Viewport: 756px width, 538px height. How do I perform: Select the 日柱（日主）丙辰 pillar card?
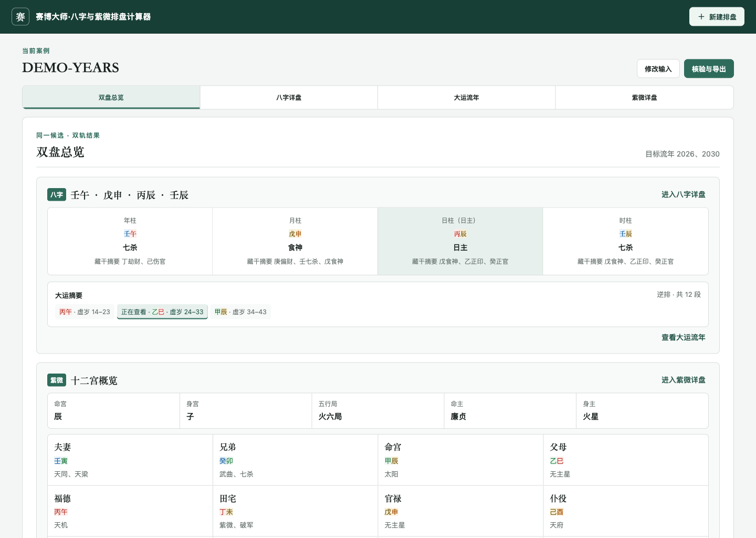pyautogui.click(x=460, y=241)
